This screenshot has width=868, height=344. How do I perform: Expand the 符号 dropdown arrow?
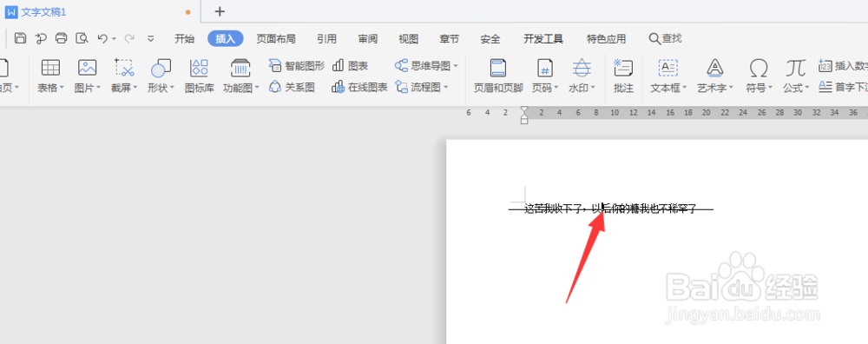pyautogui.click(x=769, y=88)
